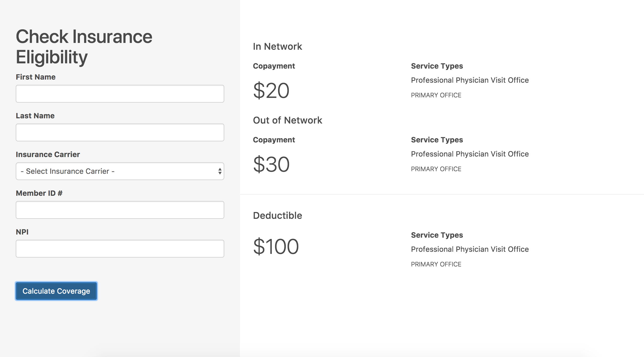
Task: Select the $20 in-network copayment amount
Action: tap(271, 91)
